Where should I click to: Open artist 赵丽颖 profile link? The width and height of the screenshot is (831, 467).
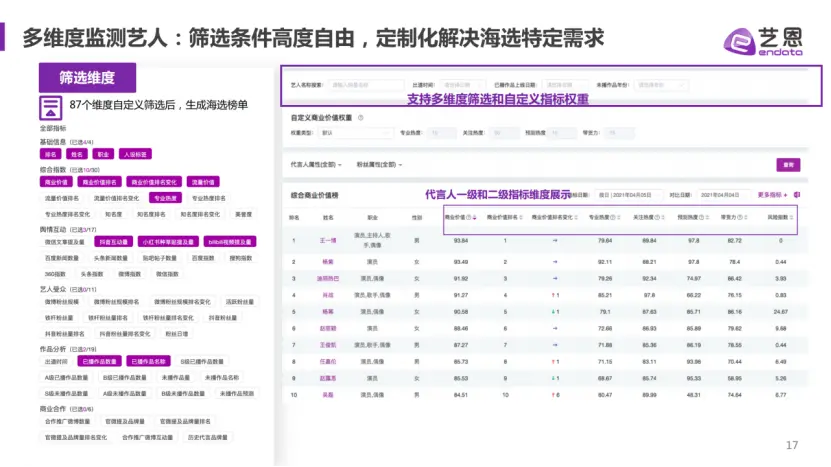click(328, 329)
